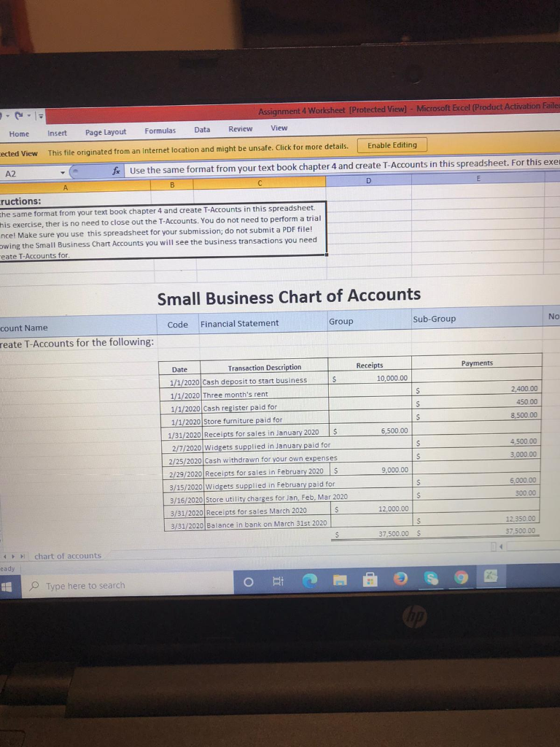Open the Home ribbon tab
560x747 pixels.
coord(19,134)
